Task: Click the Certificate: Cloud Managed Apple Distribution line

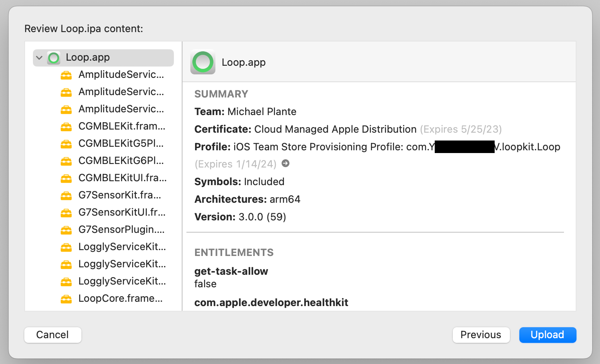Action: coord(348,129)
